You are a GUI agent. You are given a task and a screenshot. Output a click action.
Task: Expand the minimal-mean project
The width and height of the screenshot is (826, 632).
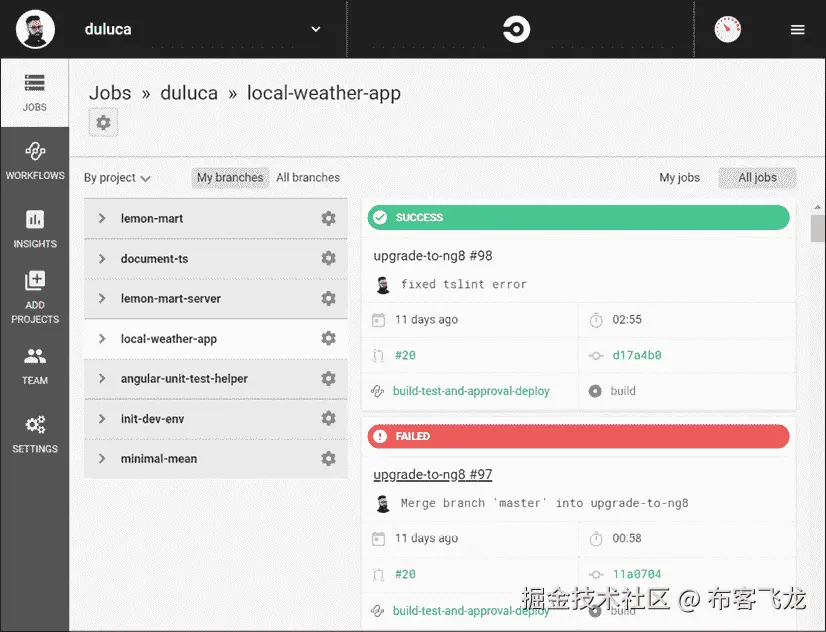(x=102, y=459)
